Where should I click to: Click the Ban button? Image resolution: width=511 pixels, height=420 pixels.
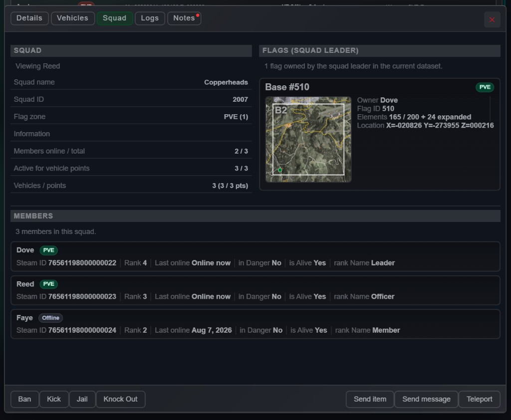pyautogui.click(x=24, y=399)
